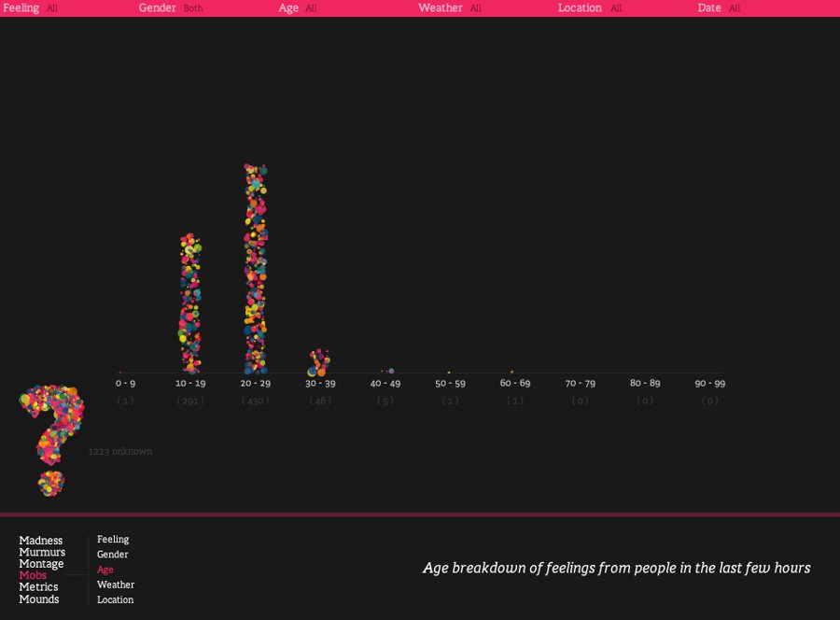Select Weather breakdown under Mobs

[x=116, y=585]
